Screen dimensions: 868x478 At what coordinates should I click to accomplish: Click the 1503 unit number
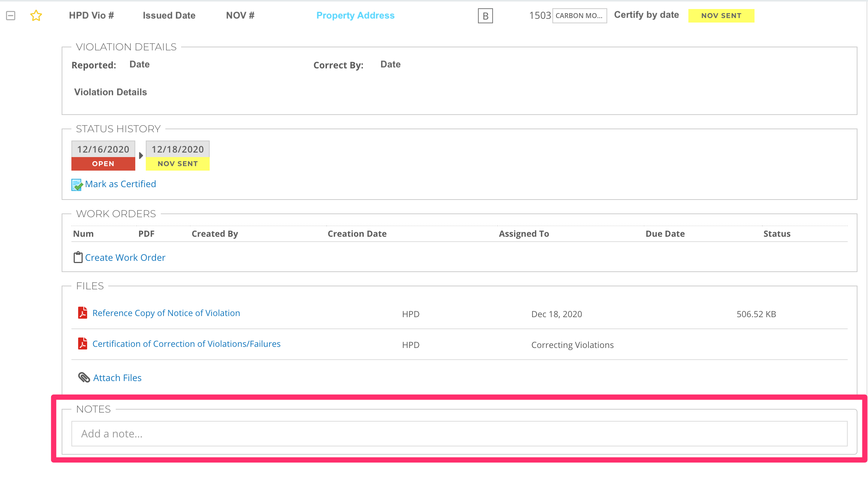point(540,15)
